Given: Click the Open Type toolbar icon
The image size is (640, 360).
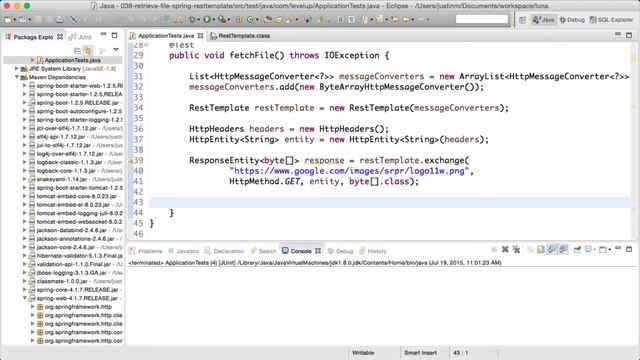Looking at the screenshot, I should point(268,19).
